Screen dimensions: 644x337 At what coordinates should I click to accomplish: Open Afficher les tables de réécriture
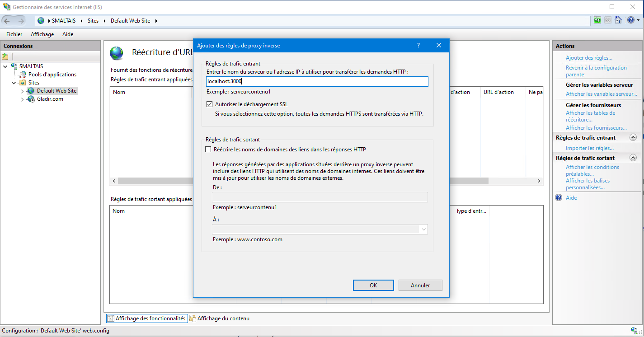(x=590, y=117)
